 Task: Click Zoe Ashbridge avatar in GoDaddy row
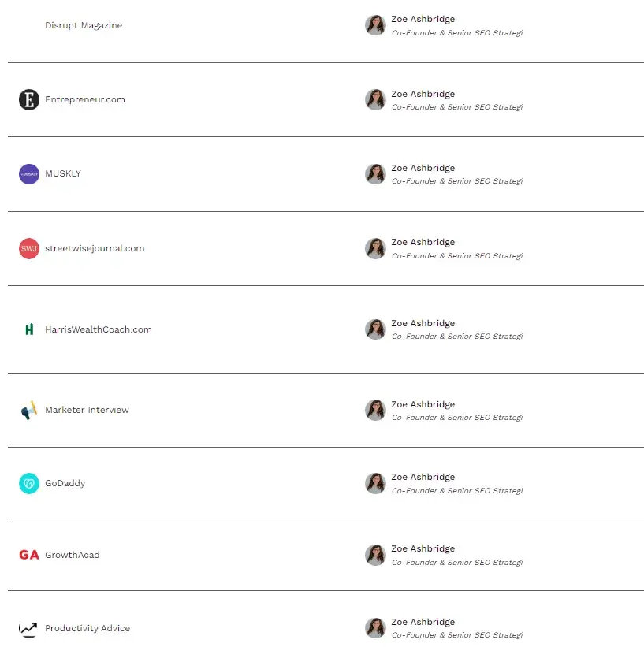pyautogui.click(x=375, y=483)
